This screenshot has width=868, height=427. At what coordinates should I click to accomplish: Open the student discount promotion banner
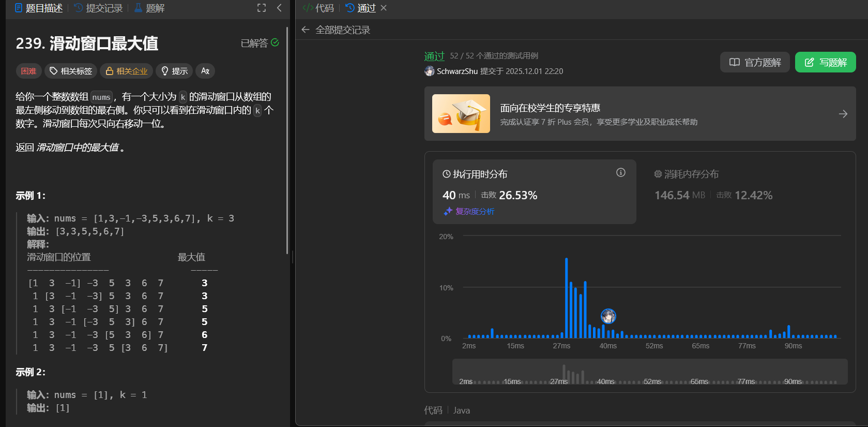[640, 114]
